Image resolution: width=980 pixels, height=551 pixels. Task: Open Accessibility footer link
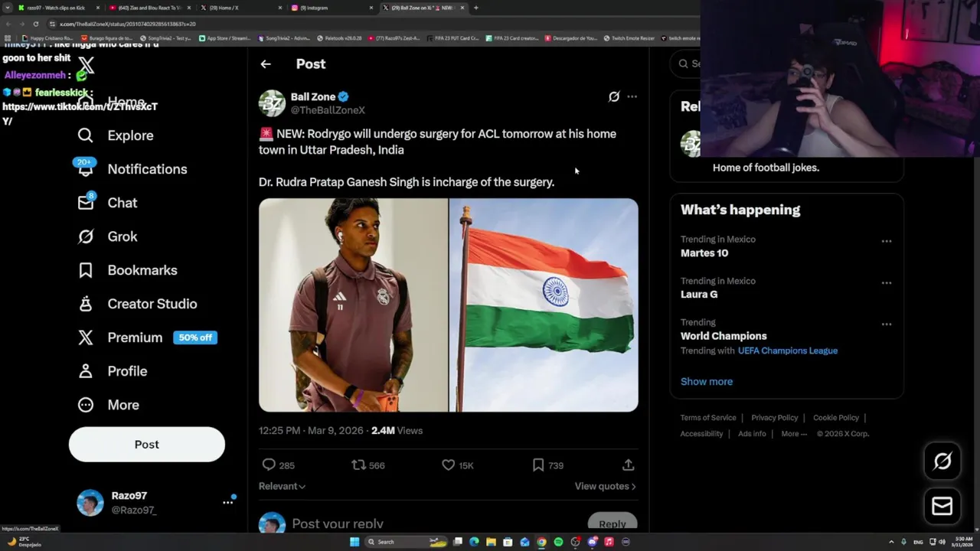pos(701,434)
